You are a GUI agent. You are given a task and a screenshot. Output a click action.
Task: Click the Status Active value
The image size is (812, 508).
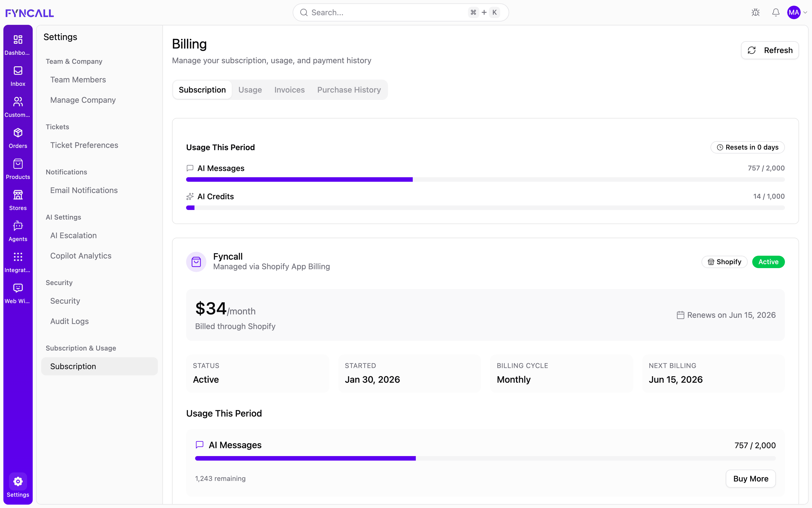tap(206, 379)
